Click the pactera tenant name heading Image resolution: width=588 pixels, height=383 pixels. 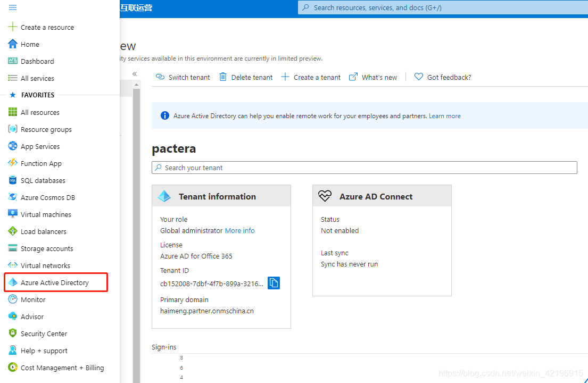click(173, 148)
